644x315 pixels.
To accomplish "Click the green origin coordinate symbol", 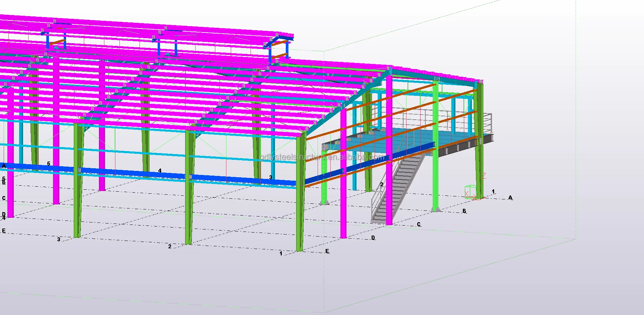I will pyautogui.click(x=471, y=192).
